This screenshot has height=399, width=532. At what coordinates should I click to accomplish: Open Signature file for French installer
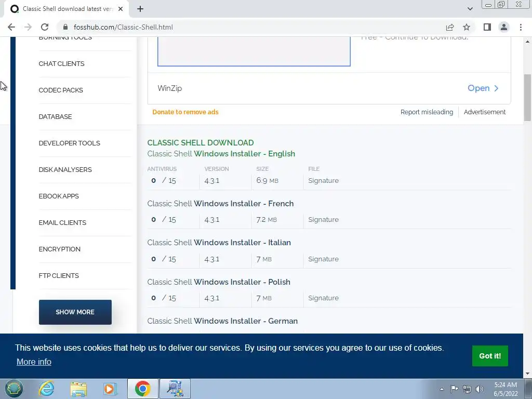(323, 220)
